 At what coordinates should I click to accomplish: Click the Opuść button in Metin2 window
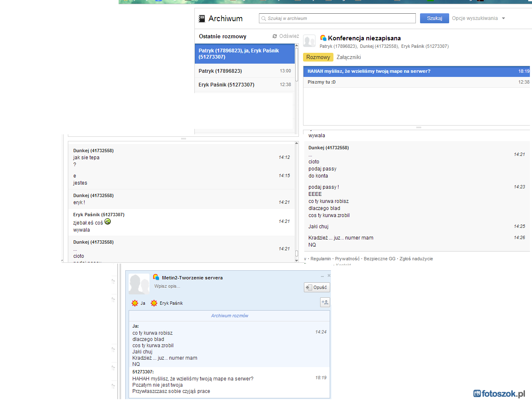(317, 287)
